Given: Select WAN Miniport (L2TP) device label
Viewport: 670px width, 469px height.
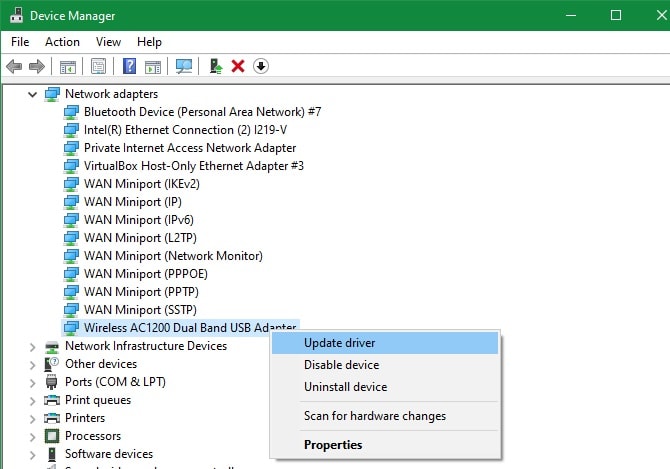Looking at the screenshot, I should tap(140, 237).
